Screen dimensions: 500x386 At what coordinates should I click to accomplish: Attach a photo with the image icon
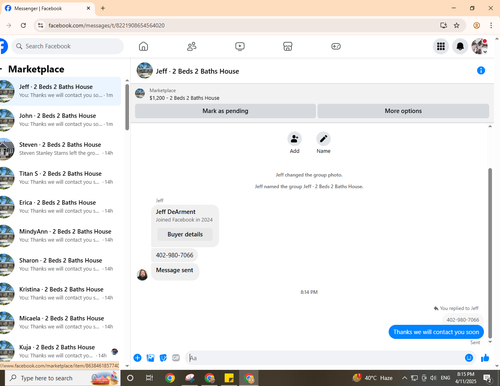click(x=150, y=358)
